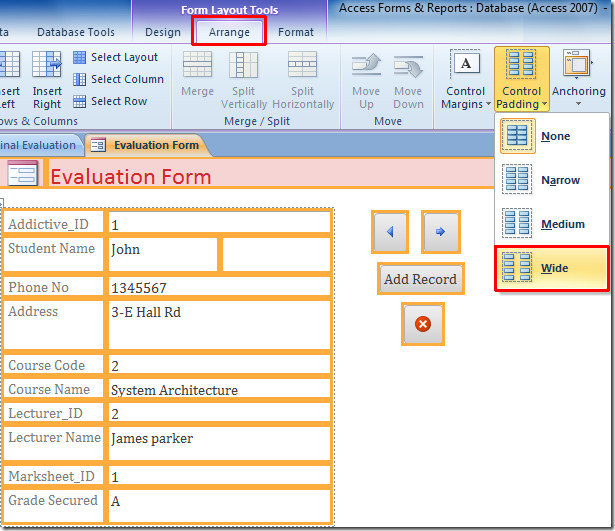The height and width of the screenshot is (531, 615).
Task: Choose Medium padding option
Action: (x=551, y=224)
